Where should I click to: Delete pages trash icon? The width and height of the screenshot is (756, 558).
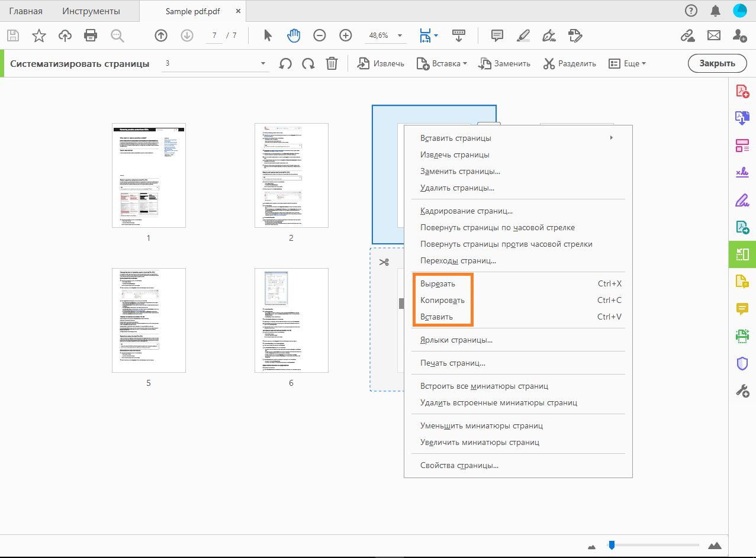tap(332, 63)
